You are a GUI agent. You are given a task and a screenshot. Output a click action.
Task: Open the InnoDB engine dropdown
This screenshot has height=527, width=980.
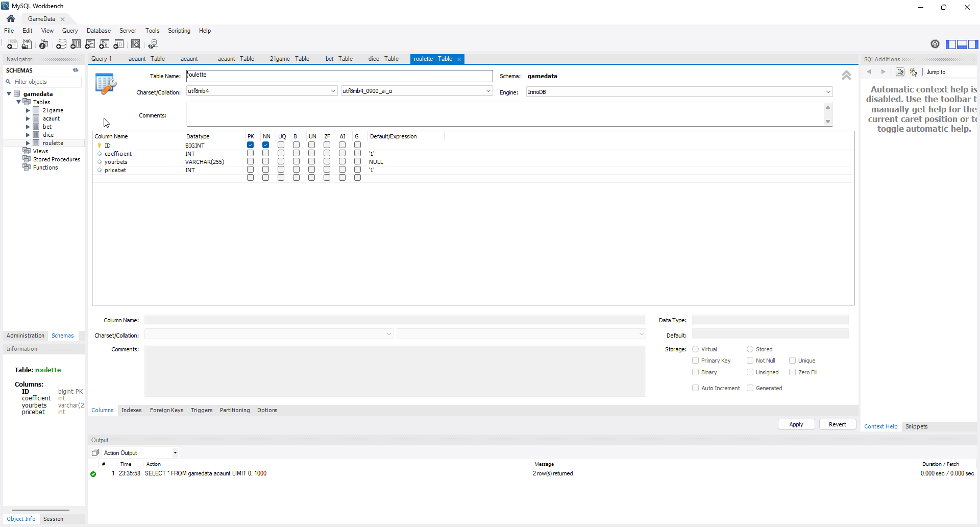coord(828,92)
